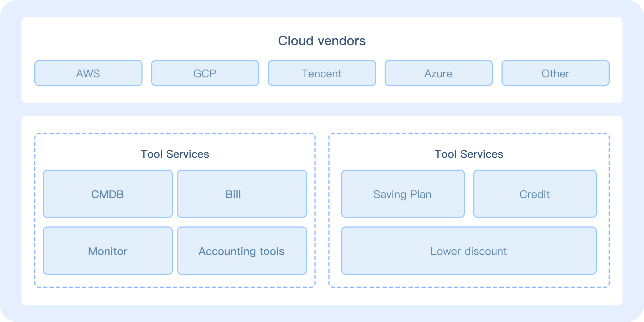Click the Lower discount label text
Viewport: 644px width, 322px height.
[469, 251]
